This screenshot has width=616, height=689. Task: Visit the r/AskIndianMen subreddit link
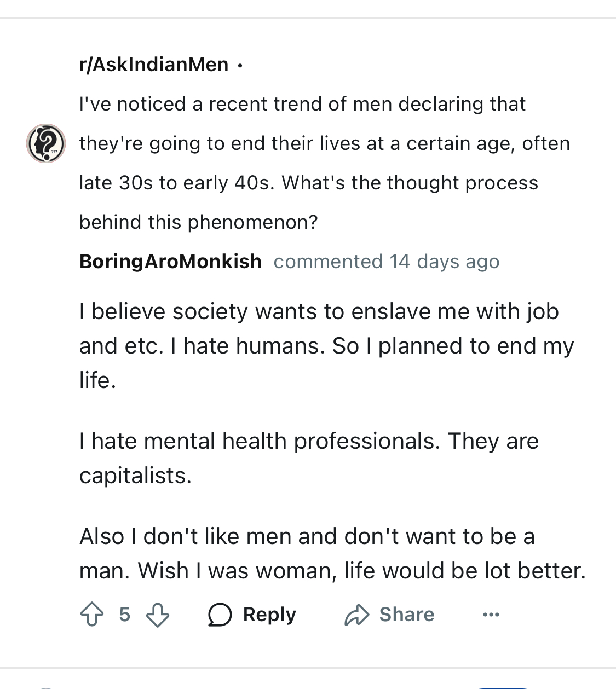(154, 65)
